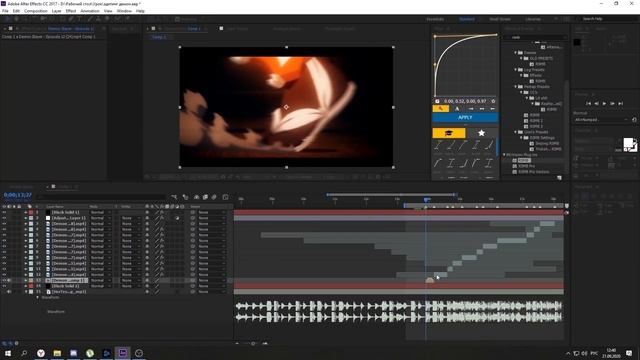This screenshot has width=640, height=360.
Task: Toggle visibility eye of Adjustment Layer 1
Action: 4,218
